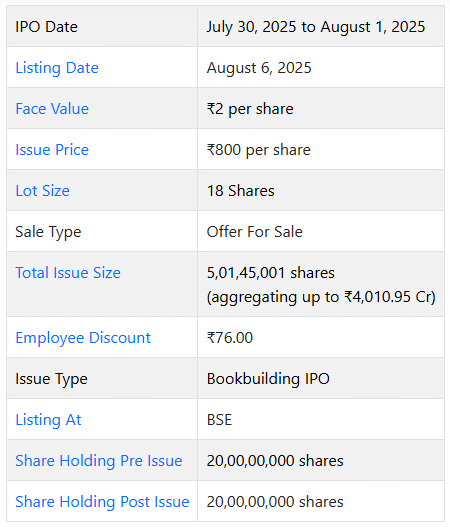
Task: Click the Offer For Sale value
Action: pos(254,232)
